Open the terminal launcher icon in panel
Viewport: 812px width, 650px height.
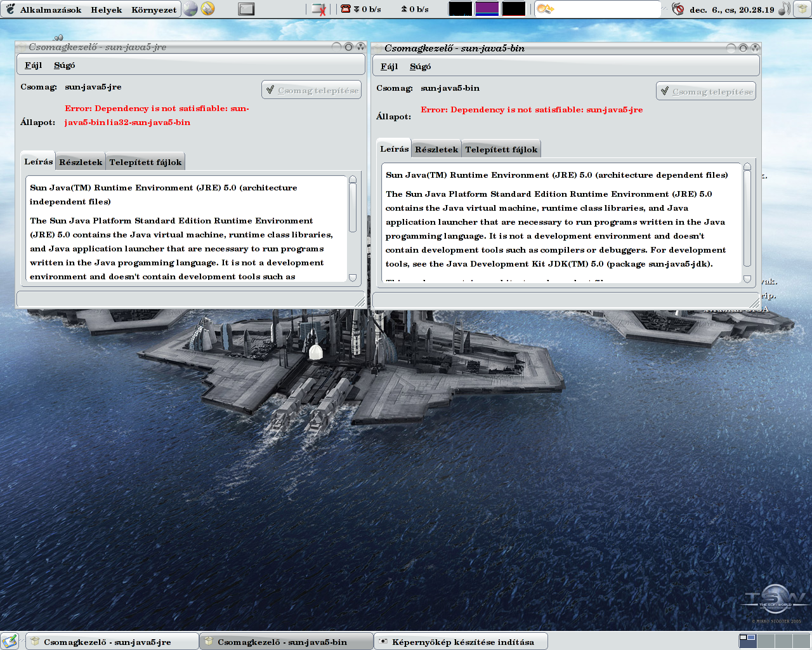coord(246,9)
